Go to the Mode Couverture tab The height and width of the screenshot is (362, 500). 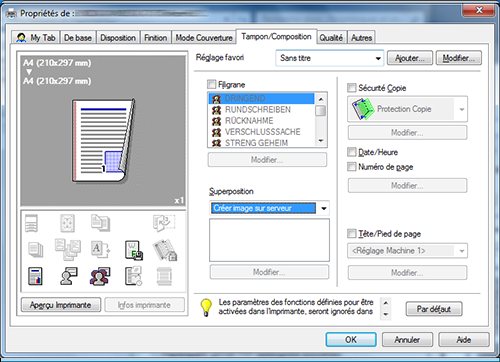[204, 38]
